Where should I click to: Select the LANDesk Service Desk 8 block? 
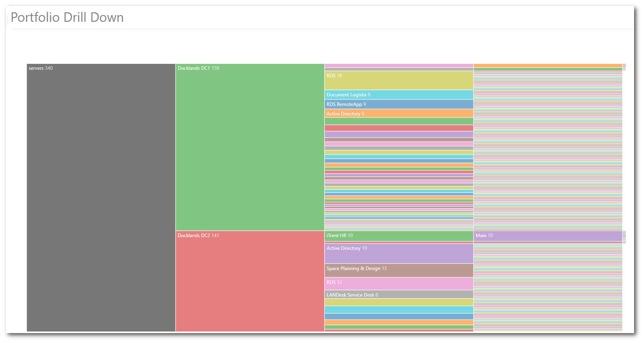(x=399, y=295)
